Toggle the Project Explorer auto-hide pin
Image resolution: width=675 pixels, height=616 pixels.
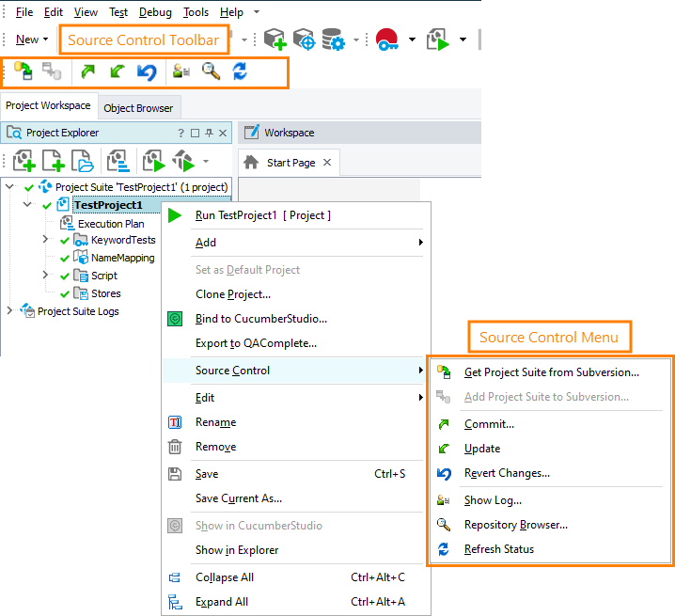(x=210, y=133)
